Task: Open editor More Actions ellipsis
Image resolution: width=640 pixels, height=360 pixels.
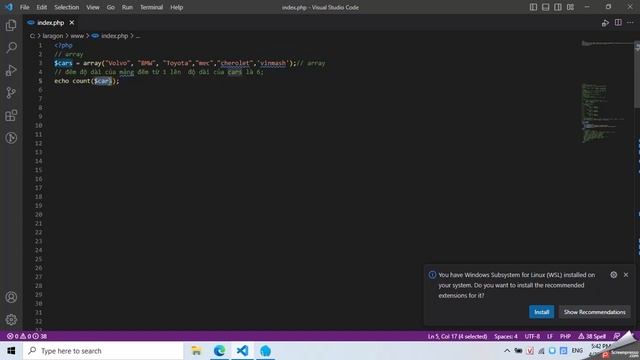Action: coord(630,23)
